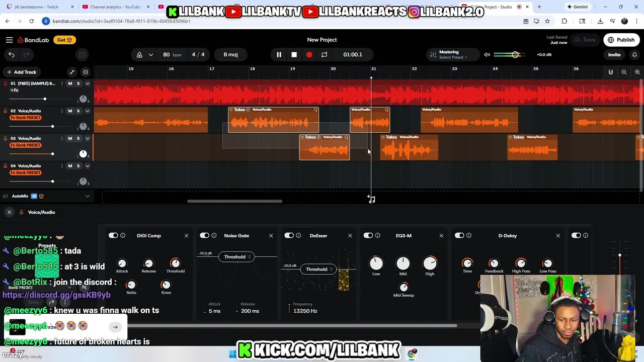Expand the metronome settings dropdown arrow
This screenshot has width=644, height=362.
point(150,54)
